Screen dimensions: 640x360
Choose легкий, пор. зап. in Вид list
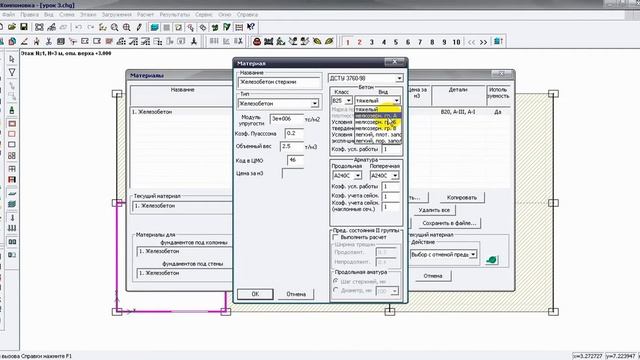tap(378, 140)
